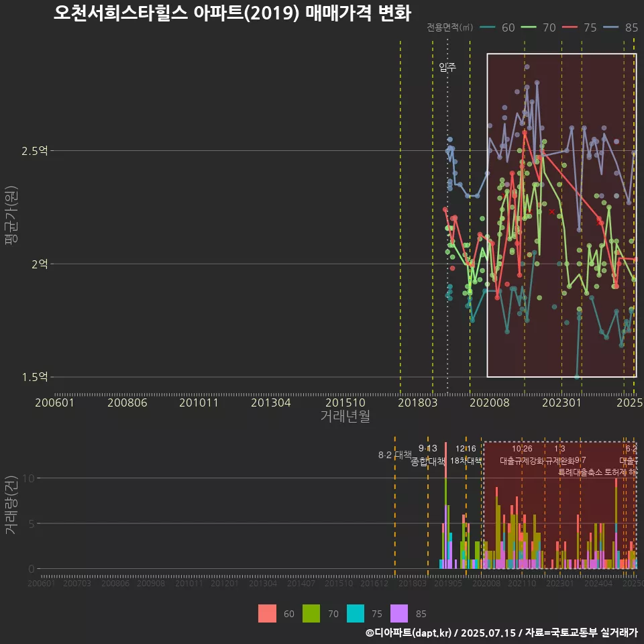Click the 201510 x-axis label of price chart
The width and height of the screenshot is (644, 644).
(x=345, y=402)
